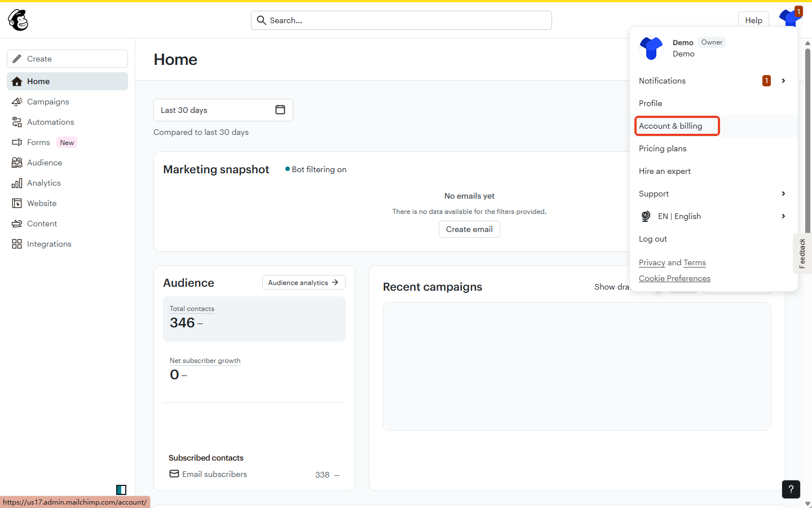Expand the Support submenu chevron
This screenshot has width=812, height=508.
pos(783,194)
